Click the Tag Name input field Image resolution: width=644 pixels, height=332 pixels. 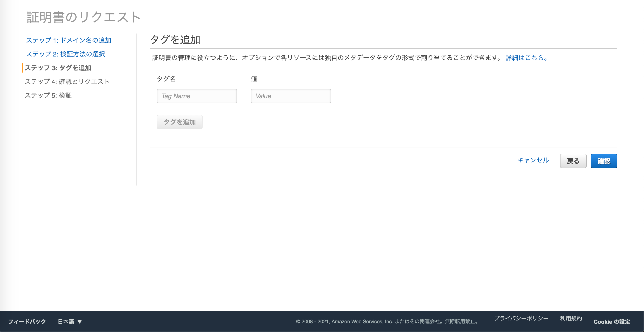[196, 96]
